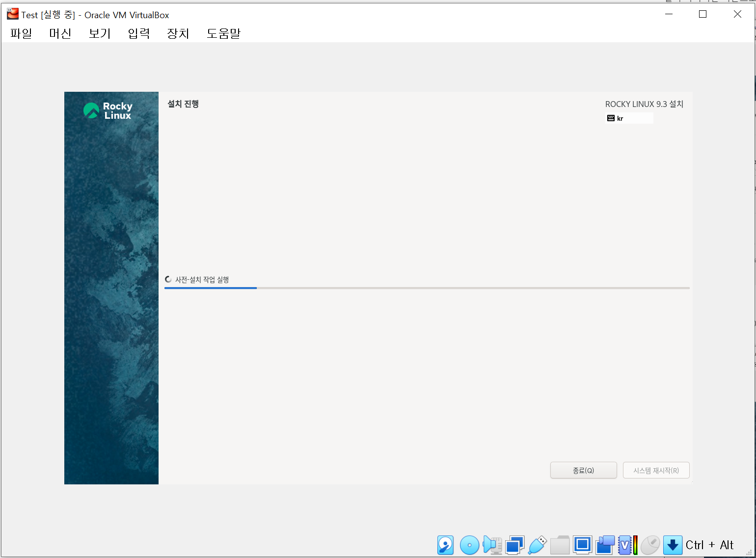Click the hard disk activity status icon
This screenshot has width=756, height=558.
(x=445, y=545)
